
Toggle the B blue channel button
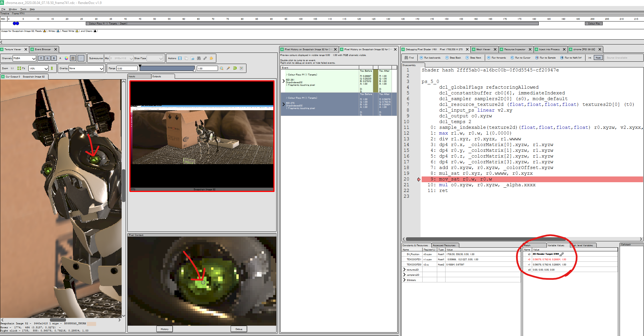click(54, 58)
